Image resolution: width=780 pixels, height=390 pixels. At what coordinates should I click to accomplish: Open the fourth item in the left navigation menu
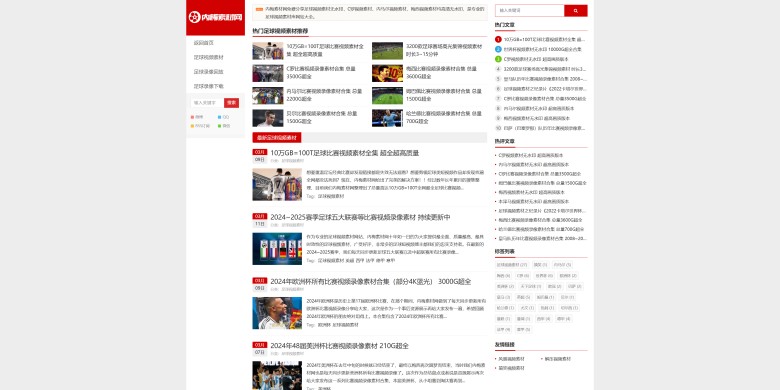click(x=208, y=86)
